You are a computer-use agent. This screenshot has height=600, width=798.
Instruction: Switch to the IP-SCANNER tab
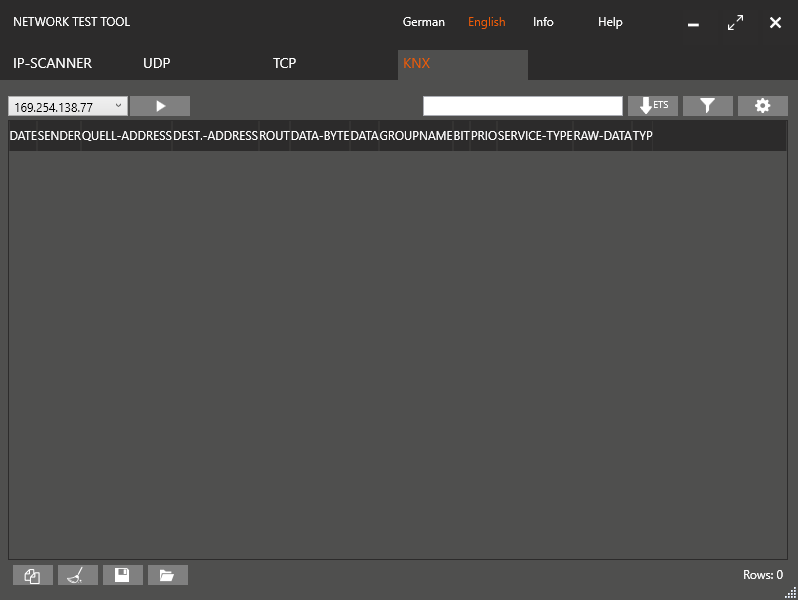coord(52,64)
